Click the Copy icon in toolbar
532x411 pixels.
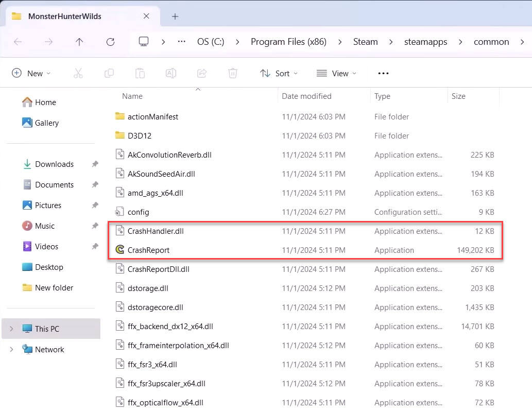coord(109,73)
